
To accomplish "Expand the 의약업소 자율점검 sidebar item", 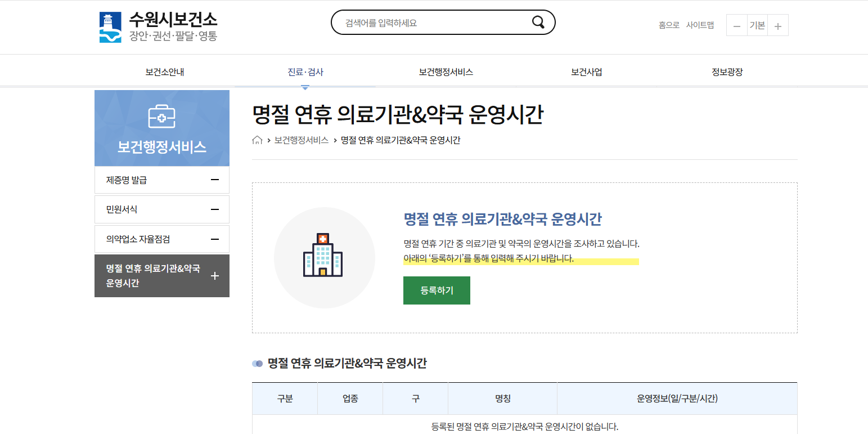I will 162,239.
